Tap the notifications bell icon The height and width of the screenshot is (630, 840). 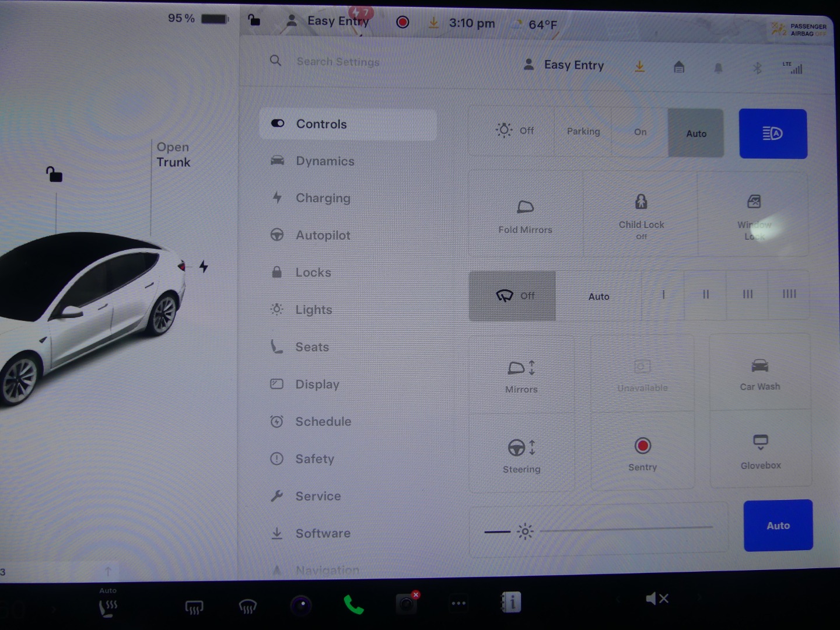point(718,68)
